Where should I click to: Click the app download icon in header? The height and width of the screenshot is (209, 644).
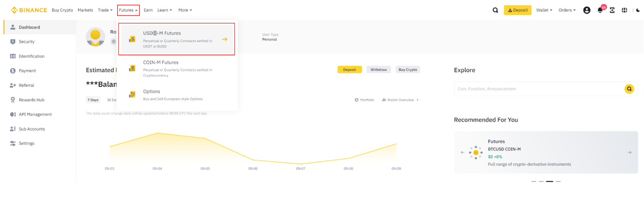[x=612, y=10]
